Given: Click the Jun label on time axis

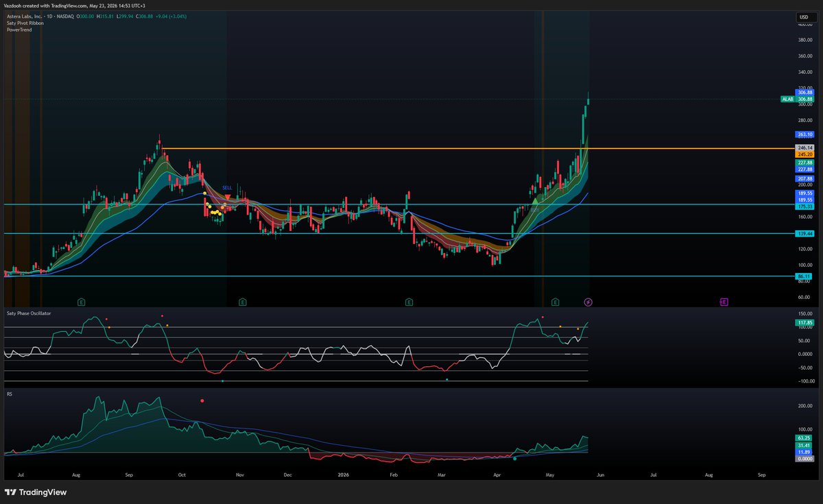Looking at the screenshot, I should (600, 474).
